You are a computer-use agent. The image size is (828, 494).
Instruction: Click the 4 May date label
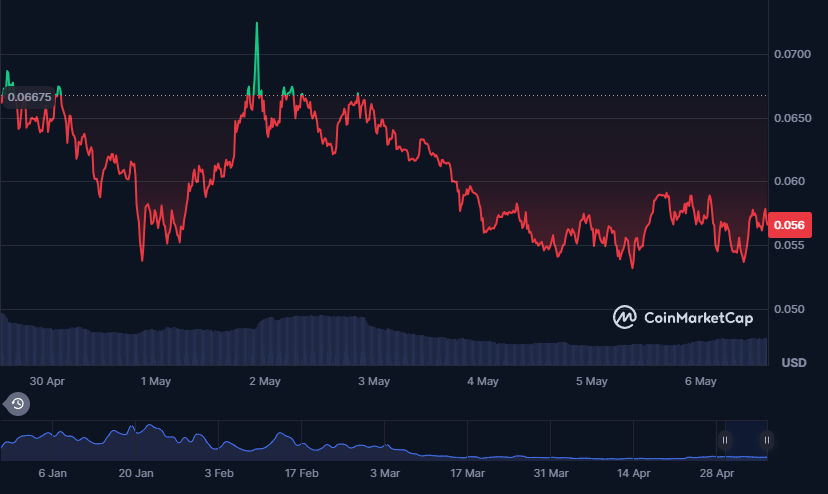pyautogui.click(x=483, y=381)
